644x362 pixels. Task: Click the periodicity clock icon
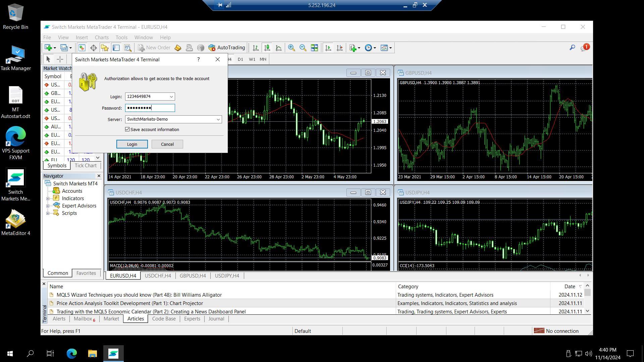tap(368, 48)
